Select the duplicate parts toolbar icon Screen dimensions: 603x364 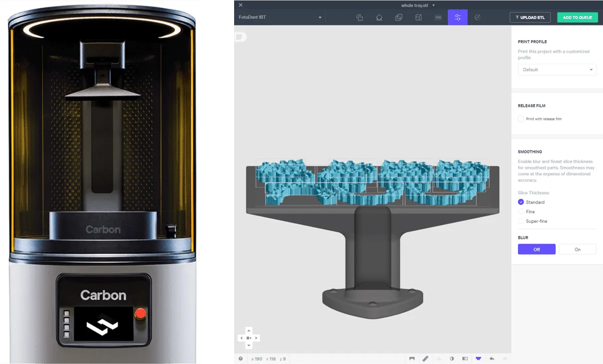pos(399,17)
